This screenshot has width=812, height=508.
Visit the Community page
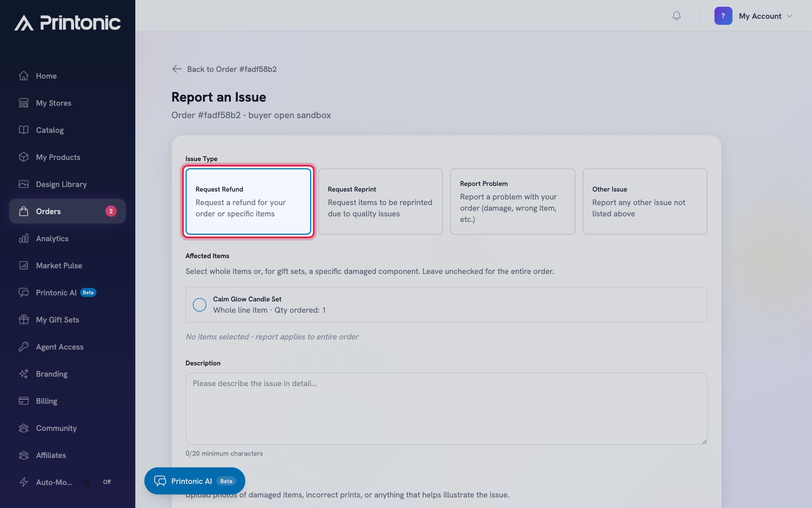pyautogui.click(x=67, y=428)
